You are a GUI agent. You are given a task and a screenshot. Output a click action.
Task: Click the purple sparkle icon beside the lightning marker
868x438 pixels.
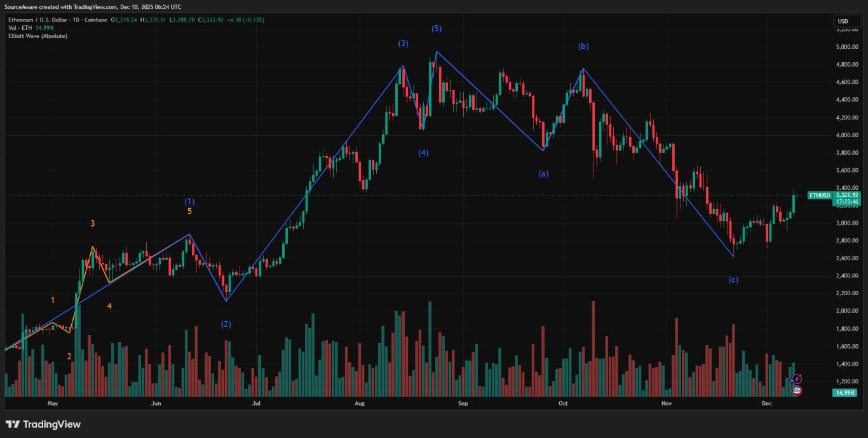tap(792, 381)
